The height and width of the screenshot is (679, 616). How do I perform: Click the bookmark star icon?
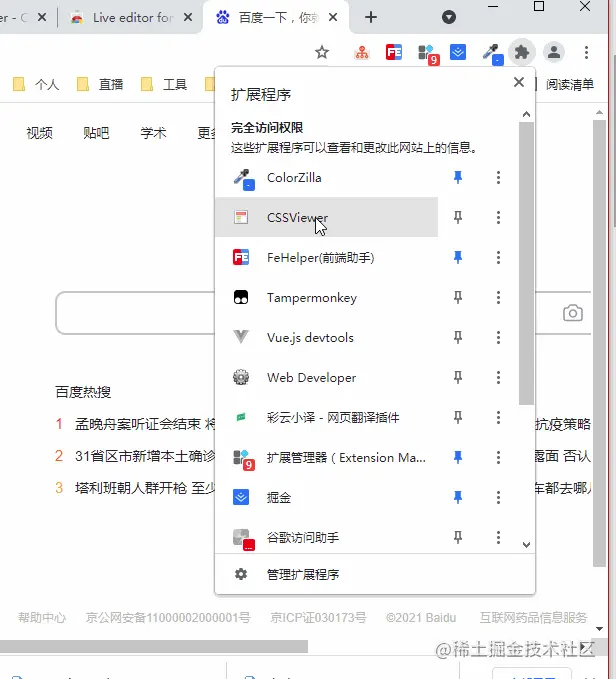point(322,52)
